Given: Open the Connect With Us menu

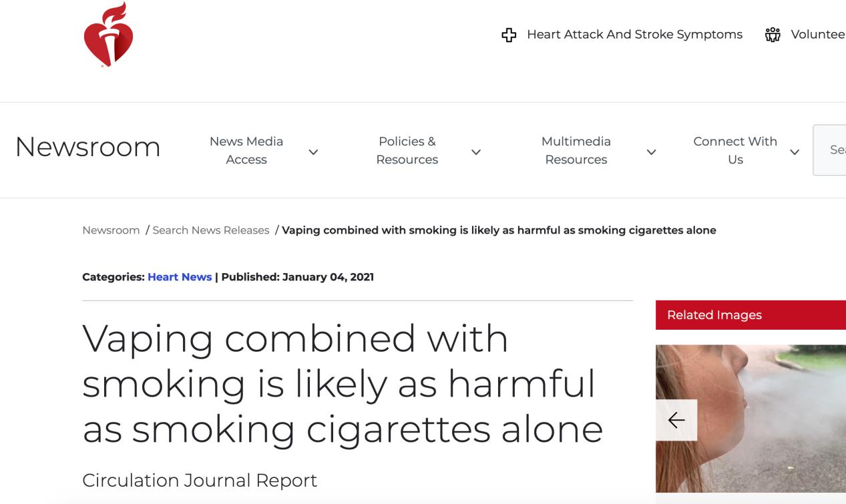Looking at the screenshot, I should pos(734,150).
